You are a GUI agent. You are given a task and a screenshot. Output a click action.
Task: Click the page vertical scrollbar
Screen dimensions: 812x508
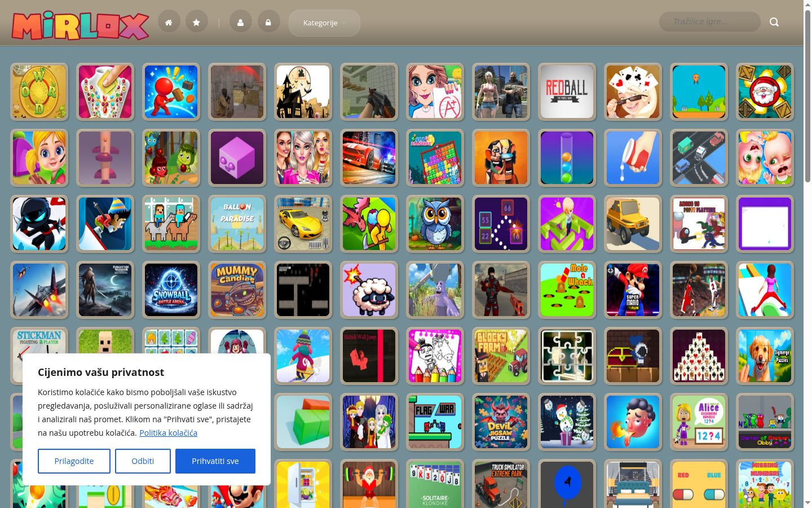point(807,96)
